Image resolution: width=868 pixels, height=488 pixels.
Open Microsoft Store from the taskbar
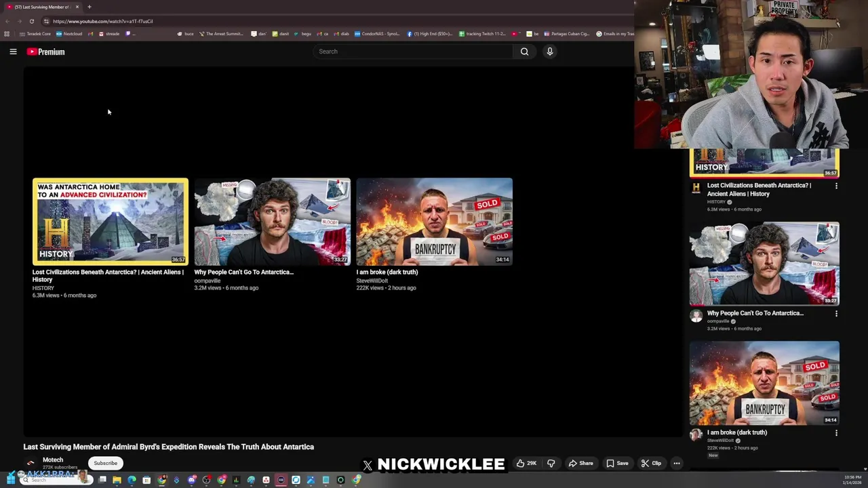coord(146,481)
